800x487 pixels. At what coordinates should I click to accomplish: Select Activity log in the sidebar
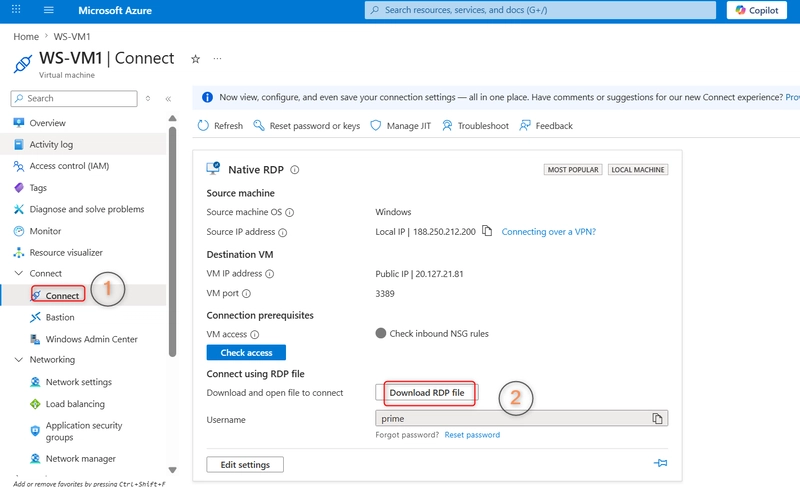pyautogui.click(x=51, y=144)
